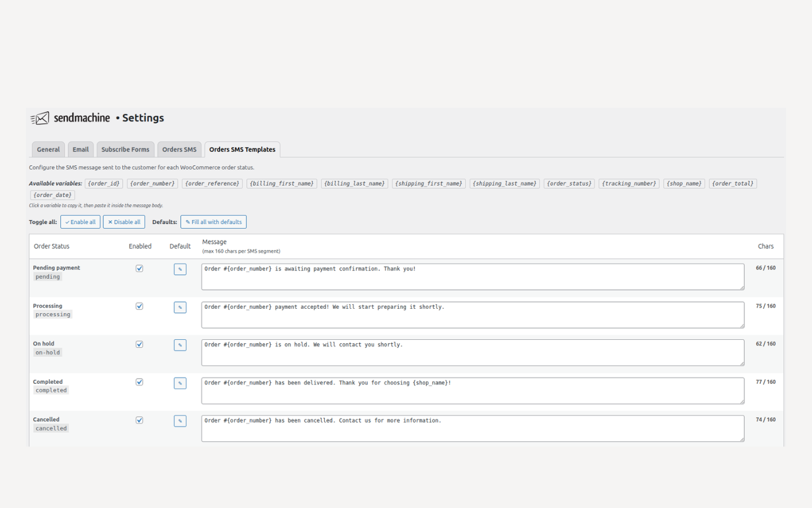Switch to the General tab

[x=48, y=150]
